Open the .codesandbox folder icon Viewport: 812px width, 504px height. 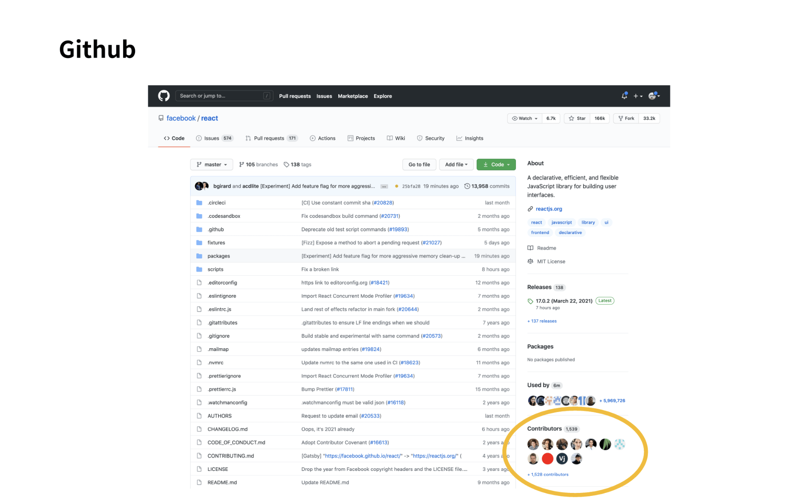coord(199,216)
